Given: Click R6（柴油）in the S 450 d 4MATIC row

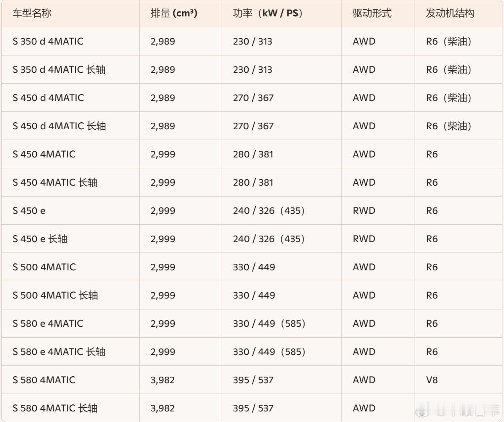Looking at the screenshot, I should click(449, 98).
